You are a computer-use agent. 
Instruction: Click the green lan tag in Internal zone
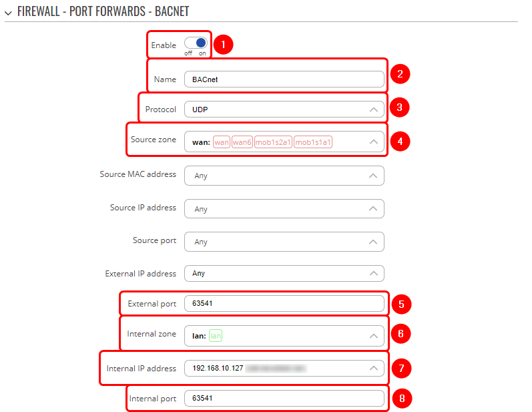(215, 336)
